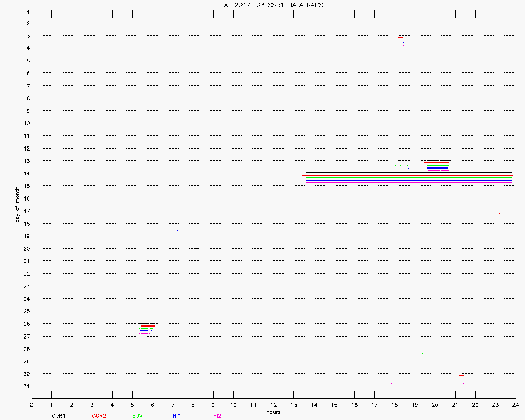Click the red gap bar on day 30
The width and height of the screenshot is (525, 420).
(x=461, y=376)
